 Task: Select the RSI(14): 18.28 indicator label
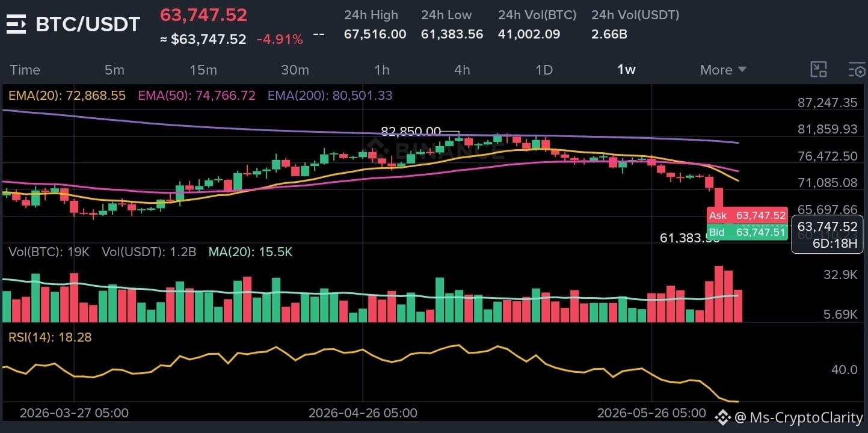coord(50,337)
